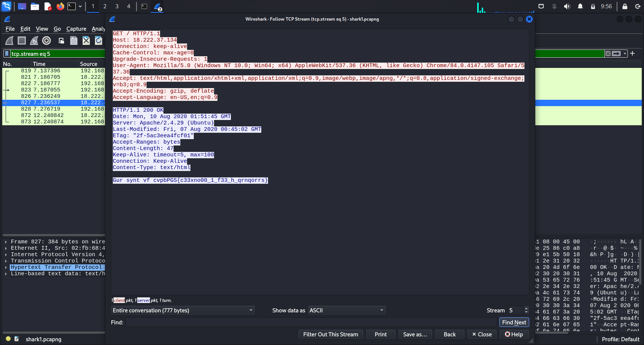The width and height of the screenshot is (644, 345).
Task: Click the Filter Out This Stream button
Action: click(330, 334)
